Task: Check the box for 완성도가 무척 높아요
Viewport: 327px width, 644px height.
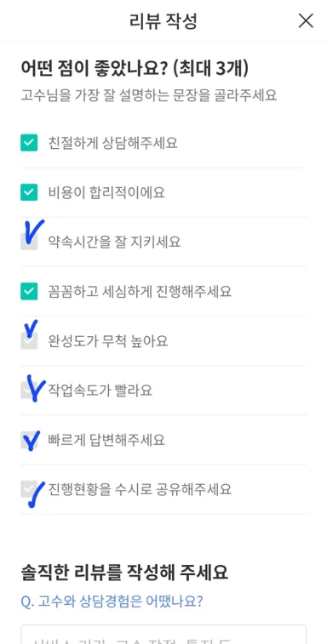Action: tap(29, 341)
